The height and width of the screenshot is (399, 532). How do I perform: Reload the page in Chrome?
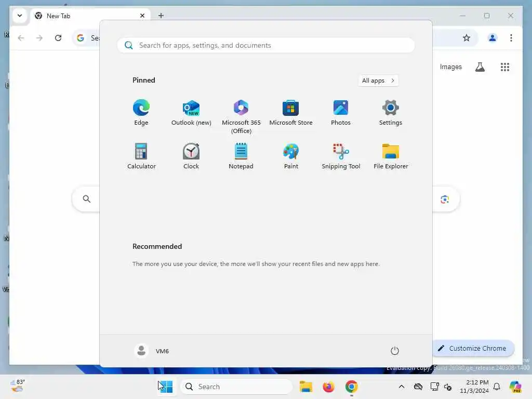(58, 38)
